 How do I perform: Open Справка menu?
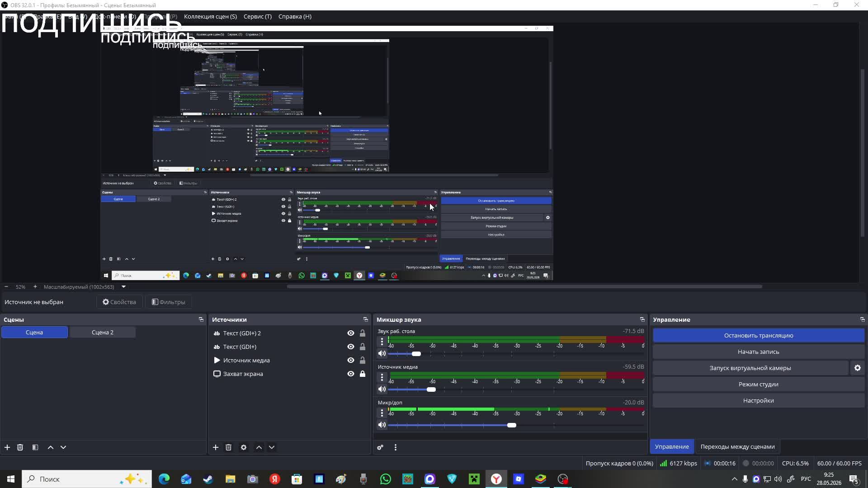(295, 17)
